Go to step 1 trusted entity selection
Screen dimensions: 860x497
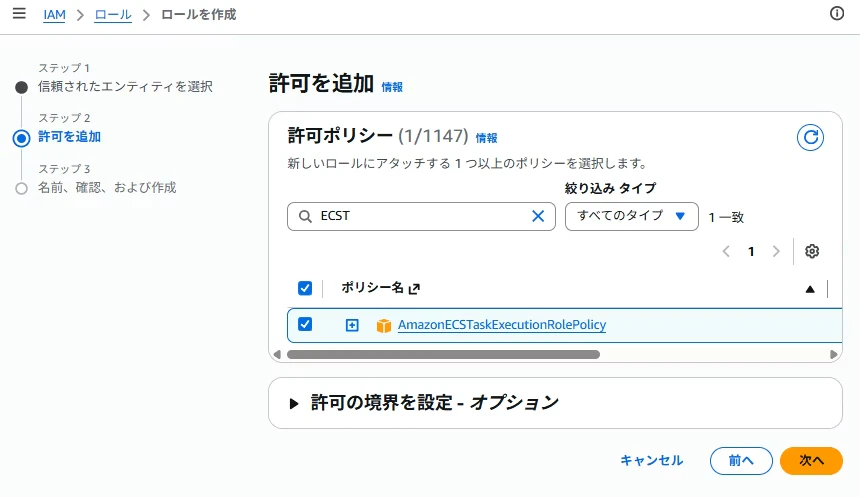pos(125,87)
